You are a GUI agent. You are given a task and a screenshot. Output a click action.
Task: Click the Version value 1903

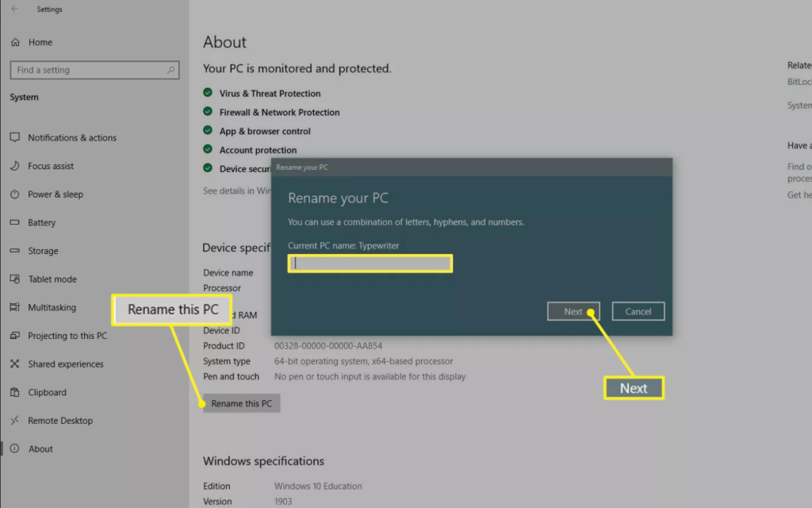[283, 502]
